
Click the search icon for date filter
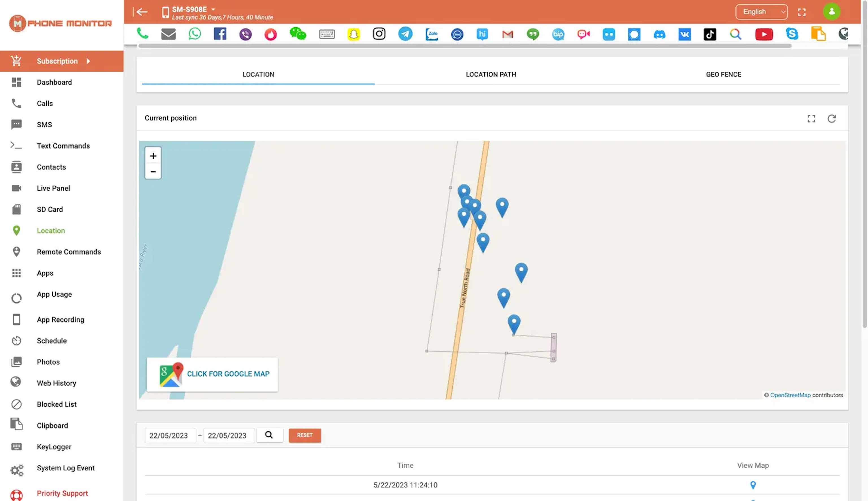(x=270, y=435)
